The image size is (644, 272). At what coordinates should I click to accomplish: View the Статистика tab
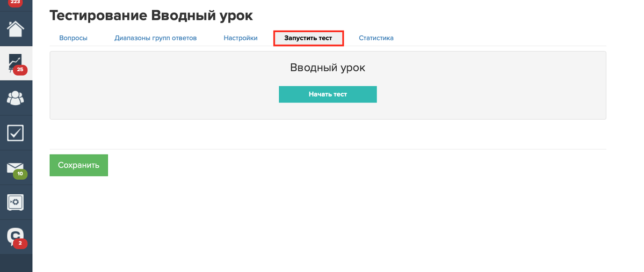[376, 38]
